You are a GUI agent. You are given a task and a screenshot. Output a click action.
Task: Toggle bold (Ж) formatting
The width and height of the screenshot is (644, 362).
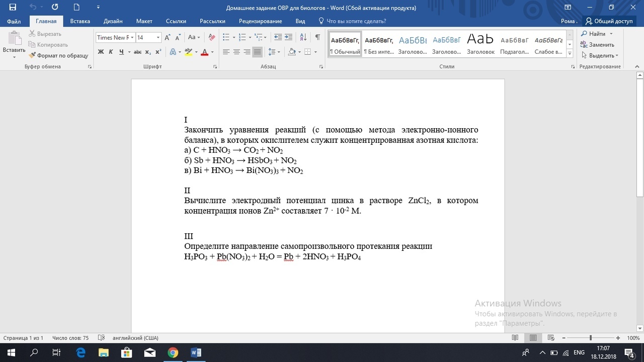(101, 52)
